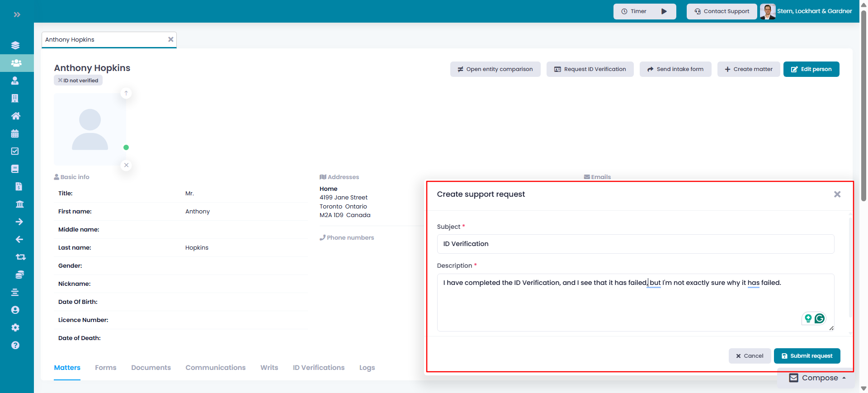Click the 'M2A 1D9 Canada' address line
The height and width of the screenshot is (393, 868).
click(x=345, y=215)
